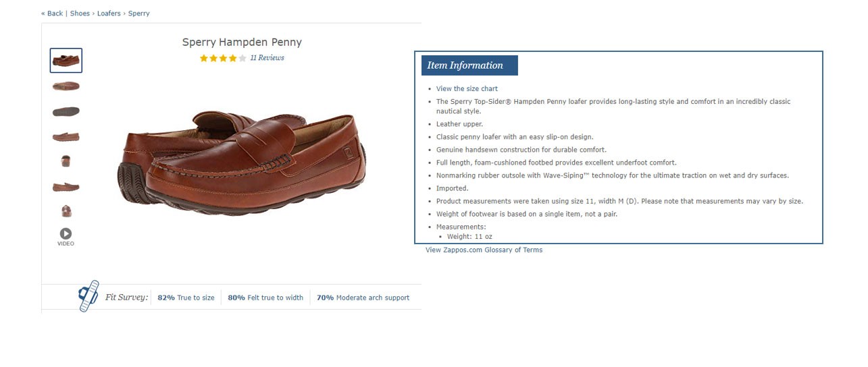Select the back heel view thumbnail

click(66, 211)
